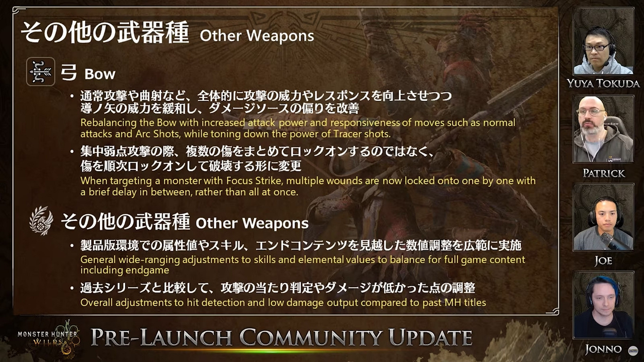Click the endgame adjustments English text
This screenshot has width=644, height=362.
point(303,265)
